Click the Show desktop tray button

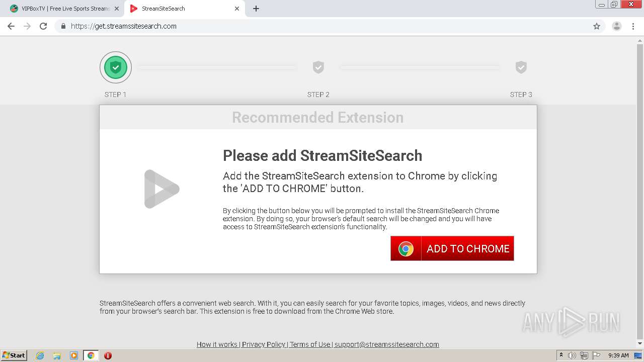click(638, 355)
